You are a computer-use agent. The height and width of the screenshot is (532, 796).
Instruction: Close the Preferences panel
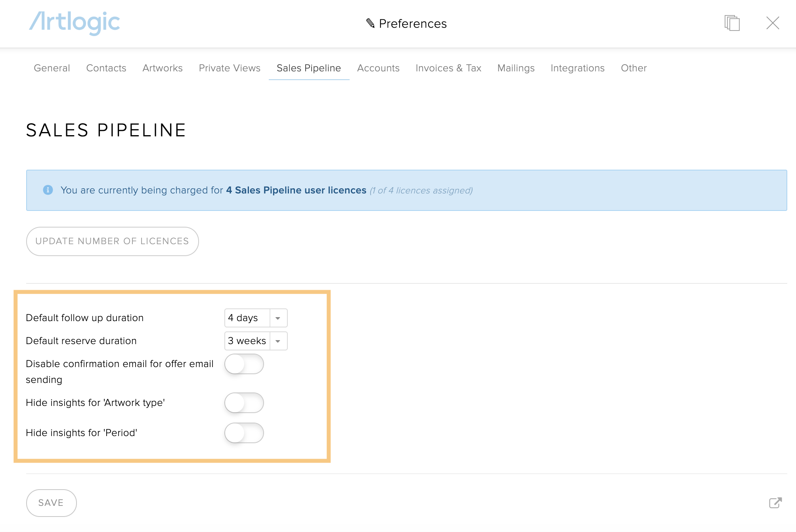(773, 23)
